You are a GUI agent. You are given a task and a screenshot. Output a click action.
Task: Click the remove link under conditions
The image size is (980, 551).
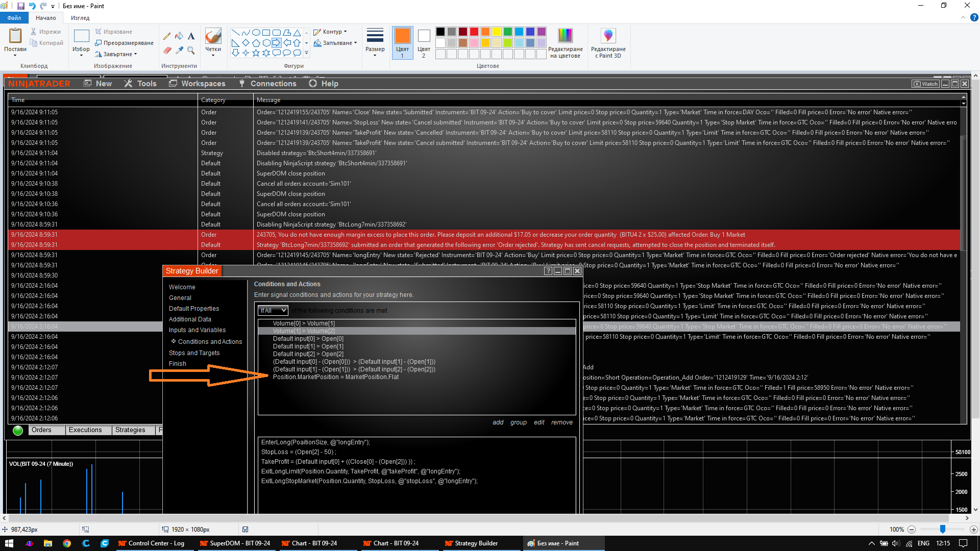coord(561,422)
